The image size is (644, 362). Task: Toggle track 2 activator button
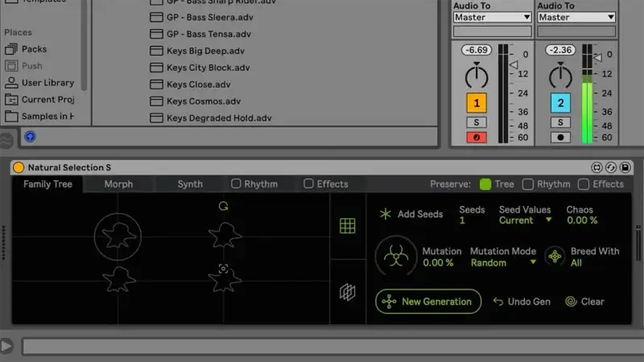click(560, 103)
